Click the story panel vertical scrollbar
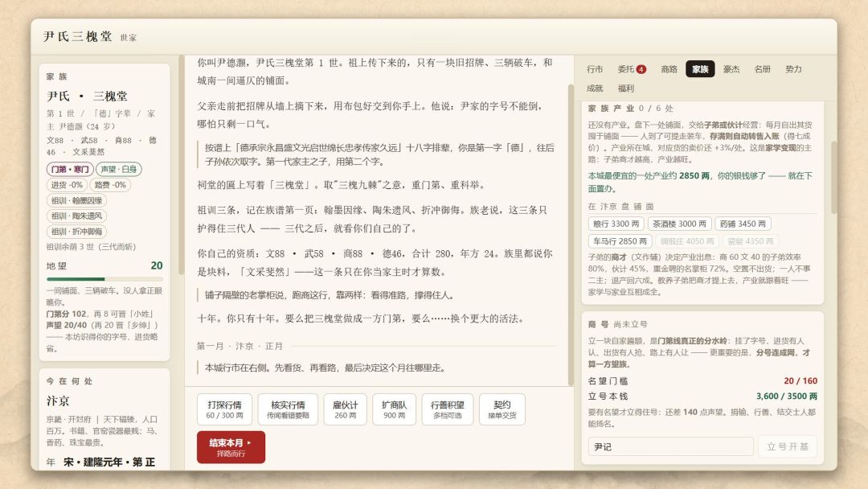Viewport: 868px width, 489px height. 570,235
